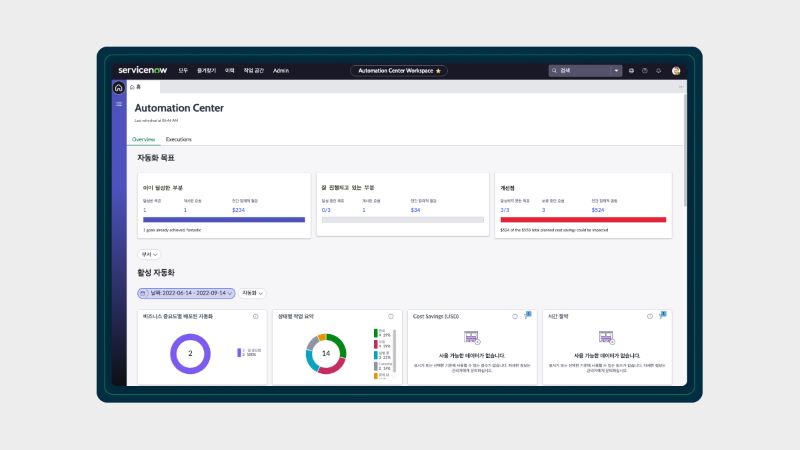The image size is (800, 450).
Task: Click info icon on Cost Savings card
Action: [x=515, y=316]
